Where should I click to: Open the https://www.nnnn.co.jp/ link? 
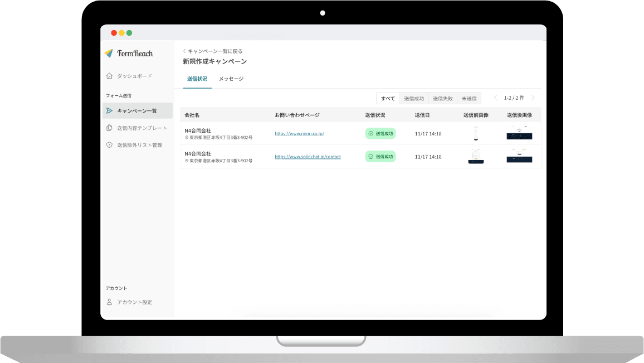[x=299, y=134]
